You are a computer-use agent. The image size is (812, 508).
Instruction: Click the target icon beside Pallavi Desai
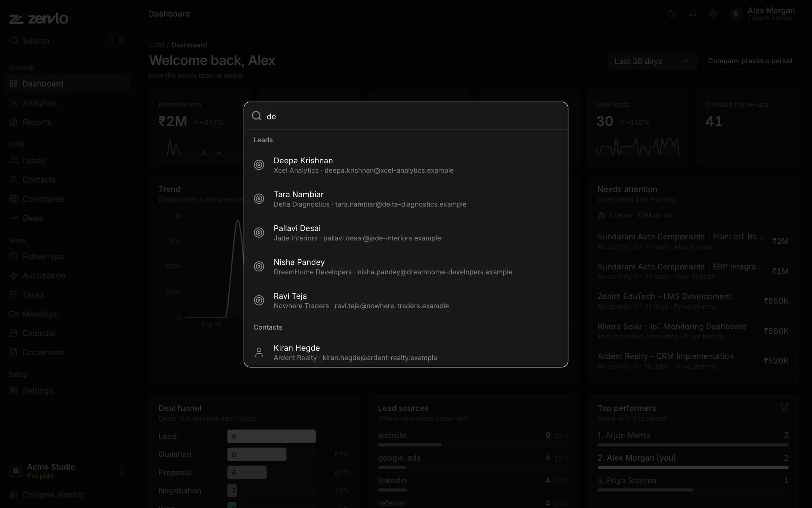(259, 233)
